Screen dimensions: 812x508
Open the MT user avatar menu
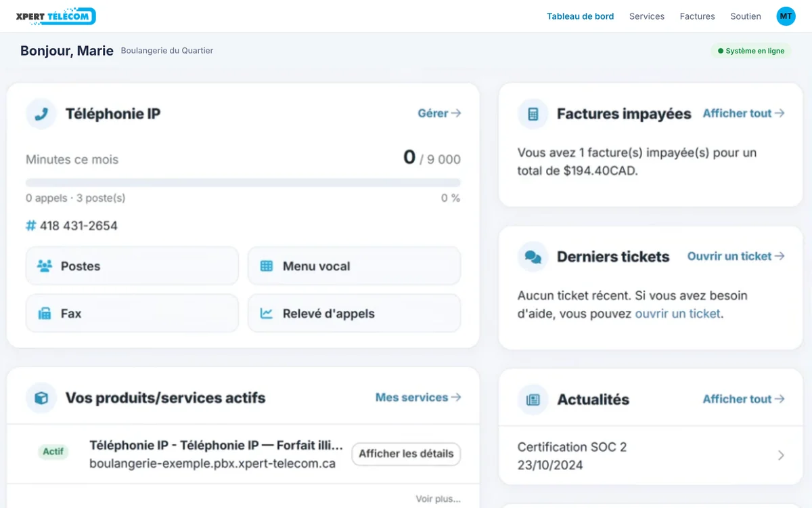click(x=786, y=16)
